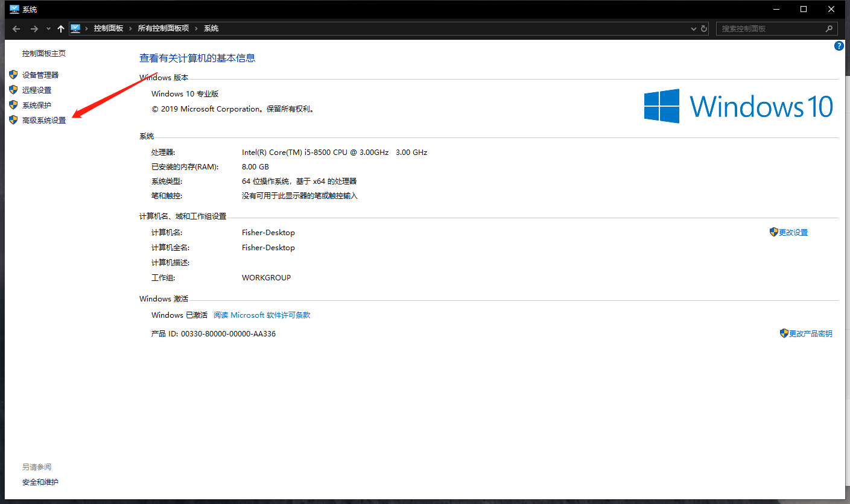Click 系统 breadcrumb in address bar
Screen dimensions: 850x504
point(211,28)
